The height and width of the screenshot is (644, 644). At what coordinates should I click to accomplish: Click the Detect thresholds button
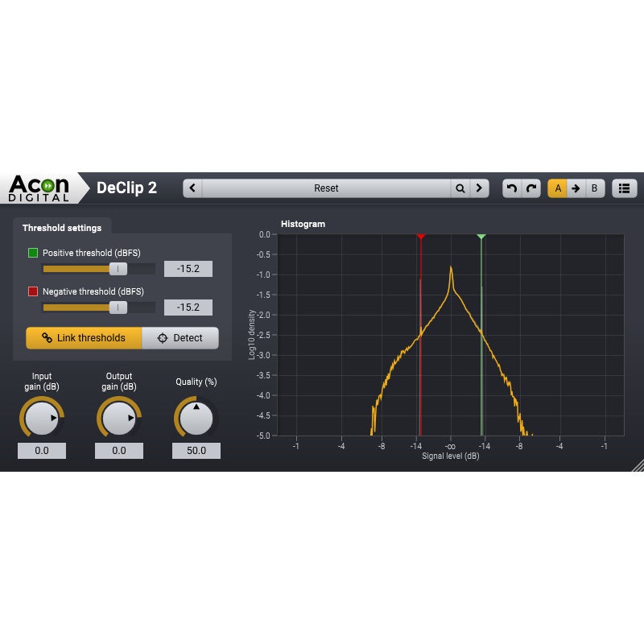pos(180,338)
